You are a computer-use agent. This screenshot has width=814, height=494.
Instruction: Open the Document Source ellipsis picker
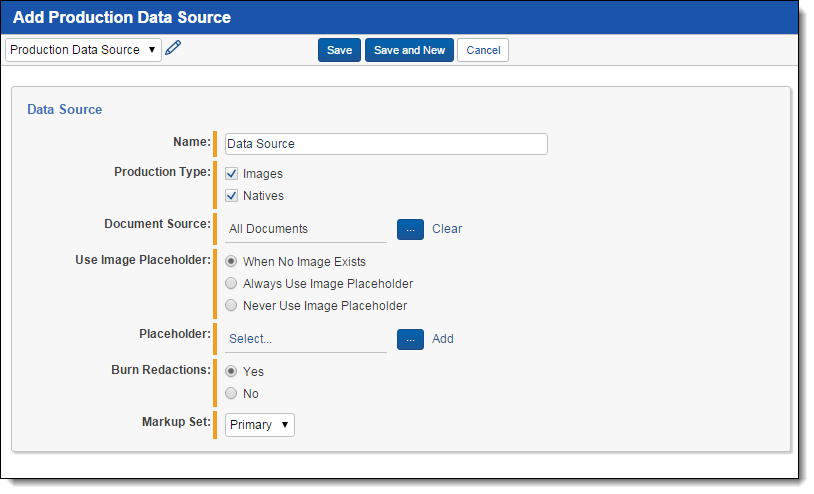410,229
